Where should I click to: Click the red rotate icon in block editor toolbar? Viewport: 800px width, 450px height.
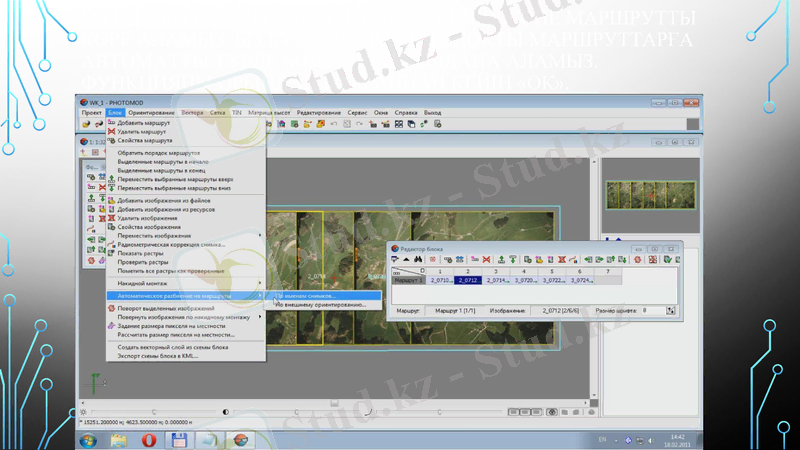(637, 260)
